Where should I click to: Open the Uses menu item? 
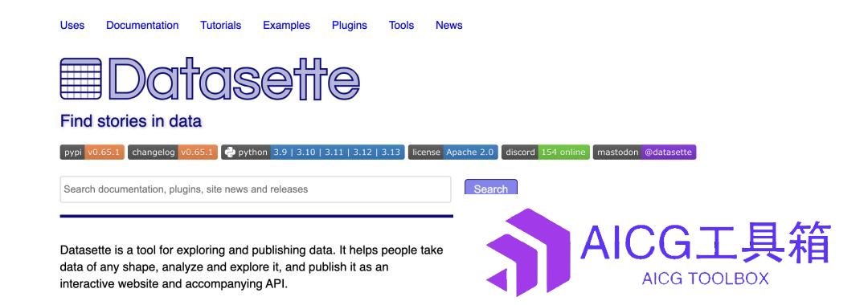pyautogui.click(x=72, y=26)
